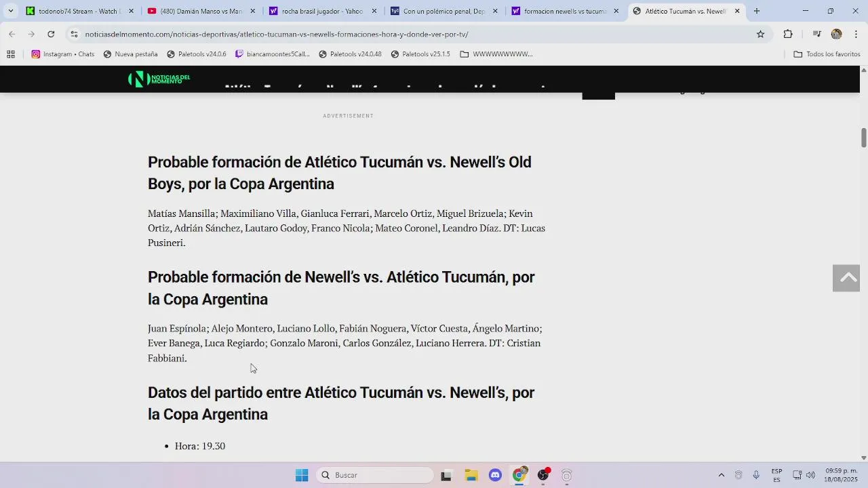Open Discord from the taskbar
The height and width of the screenshot is (488, 868).
(495, 476)
